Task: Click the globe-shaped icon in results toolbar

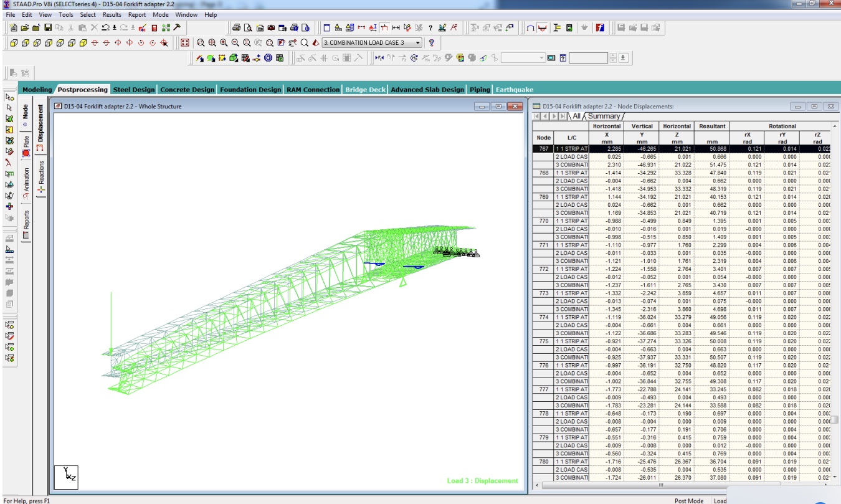Action: [x=268, y=58]
